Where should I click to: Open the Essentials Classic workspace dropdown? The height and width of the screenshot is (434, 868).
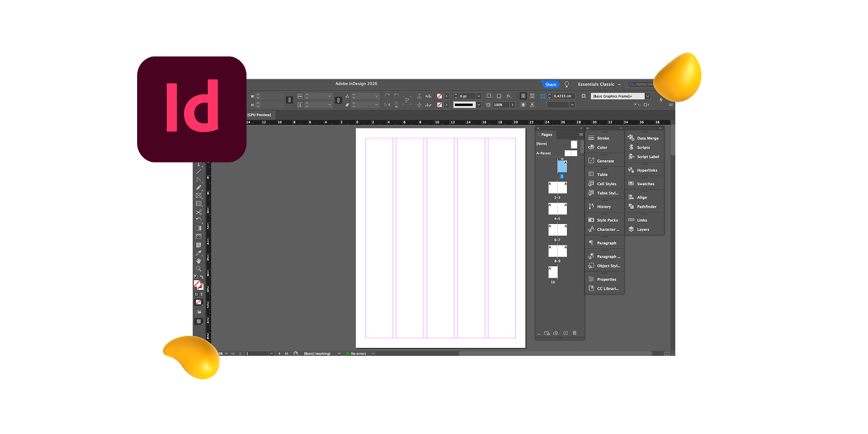tap(599, 84)
